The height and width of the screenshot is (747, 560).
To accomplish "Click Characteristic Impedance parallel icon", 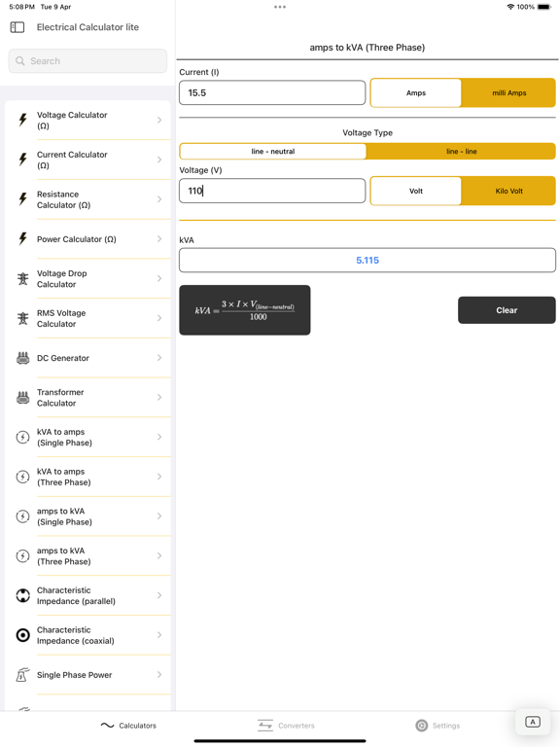I will click(22, 595).
